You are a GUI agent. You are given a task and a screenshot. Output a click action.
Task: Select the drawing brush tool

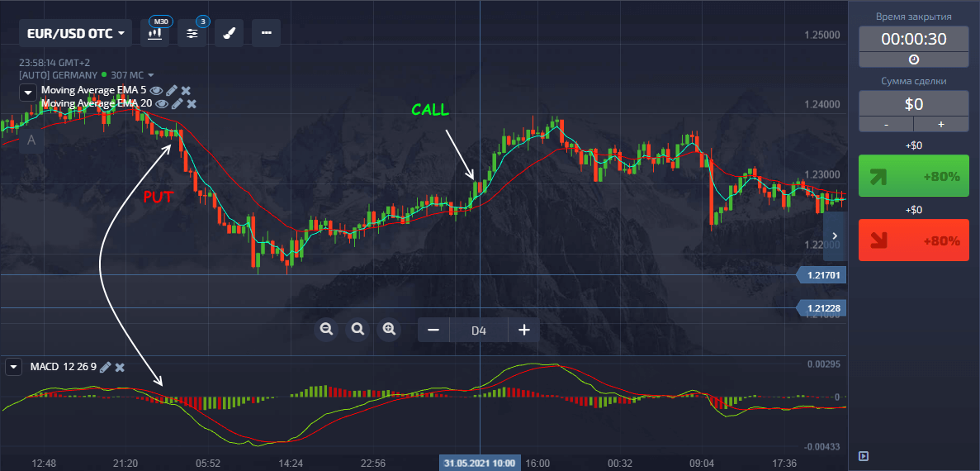click(229, 33)
